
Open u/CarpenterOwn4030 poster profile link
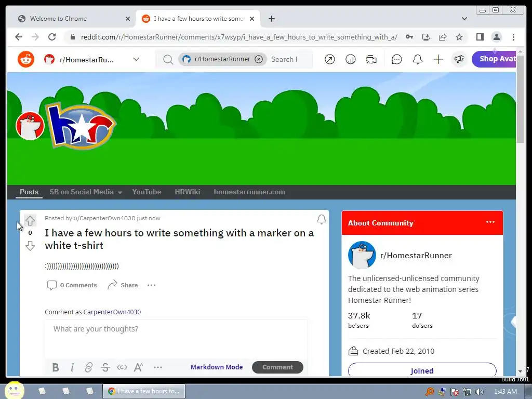point(104,218)
